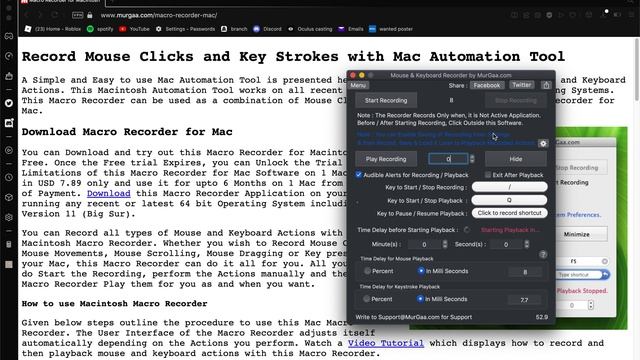Click the Minute(s) stepper arrows
The height and width of the screenshot is (360, 640).
click(445, 244)
